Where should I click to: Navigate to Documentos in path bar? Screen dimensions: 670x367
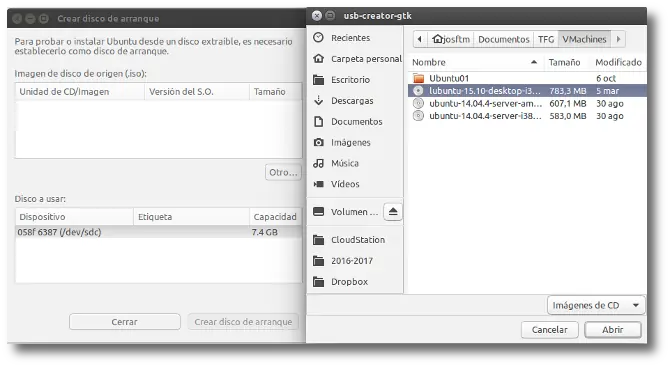click(504, 39)
